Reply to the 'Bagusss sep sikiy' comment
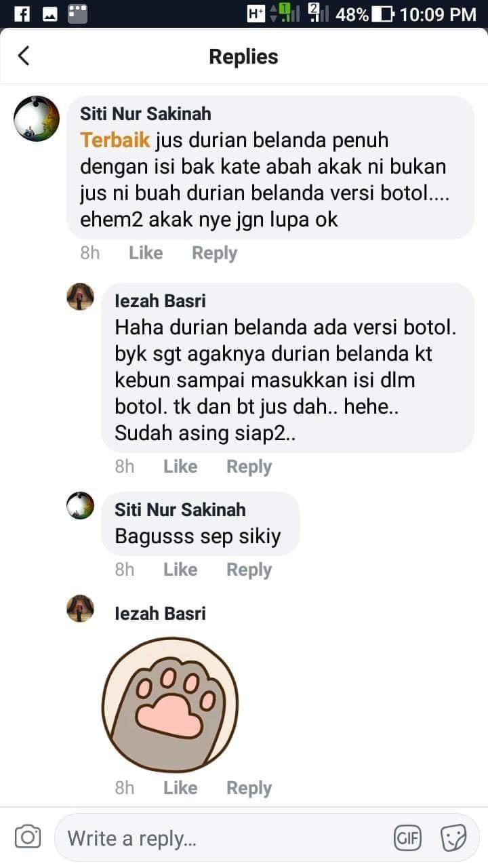This screenshot has height=868, width=488. click(249, 570)
